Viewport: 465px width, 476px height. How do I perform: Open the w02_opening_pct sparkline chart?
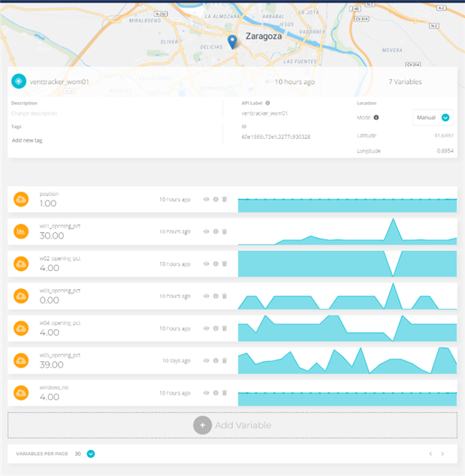point(348,264)
